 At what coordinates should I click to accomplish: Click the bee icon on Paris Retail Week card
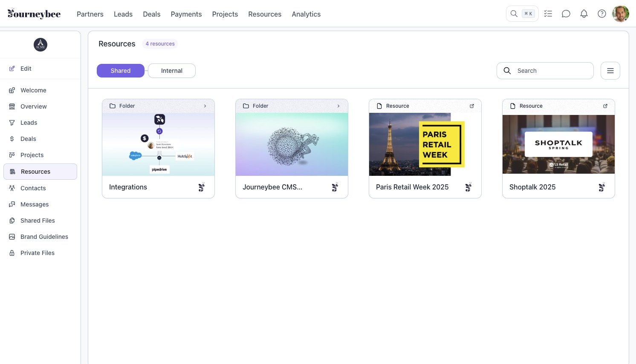[x=468, y=187]
